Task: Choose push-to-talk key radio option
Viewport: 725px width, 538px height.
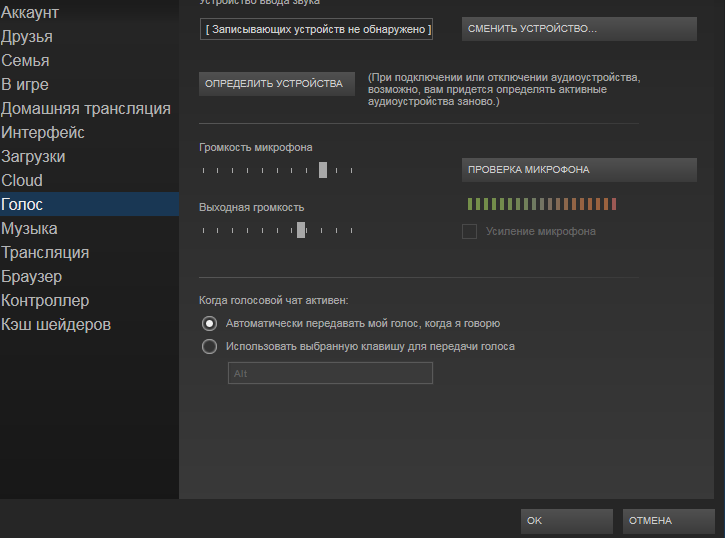Action: point(209,347)
